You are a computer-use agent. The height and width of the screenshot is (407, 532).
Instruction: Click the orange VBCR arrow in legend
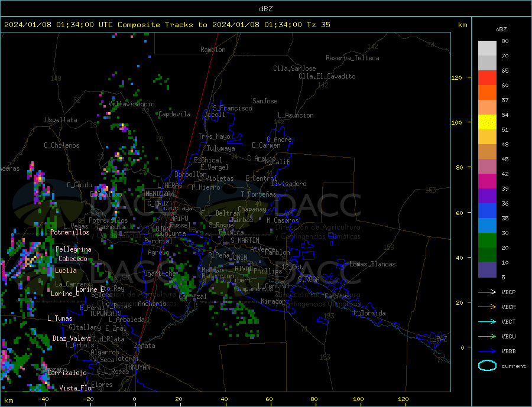point(487,307)
